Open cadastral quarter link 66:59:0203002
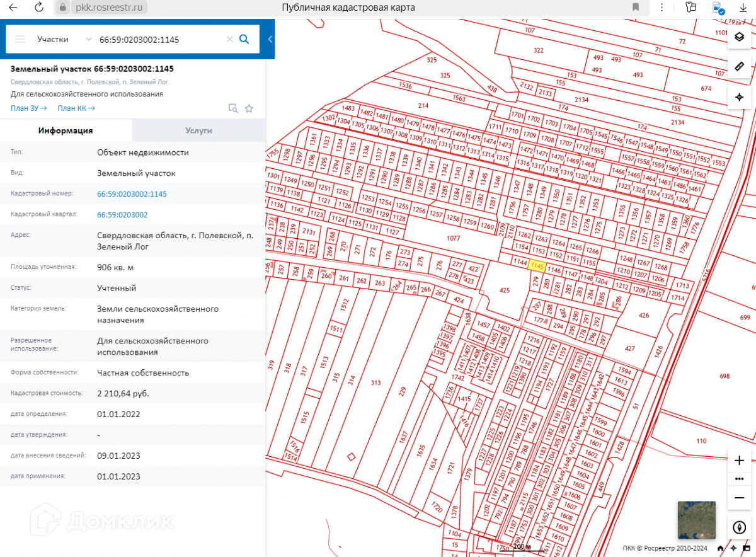This screenshot has width=756, height=557. (122, 215)
